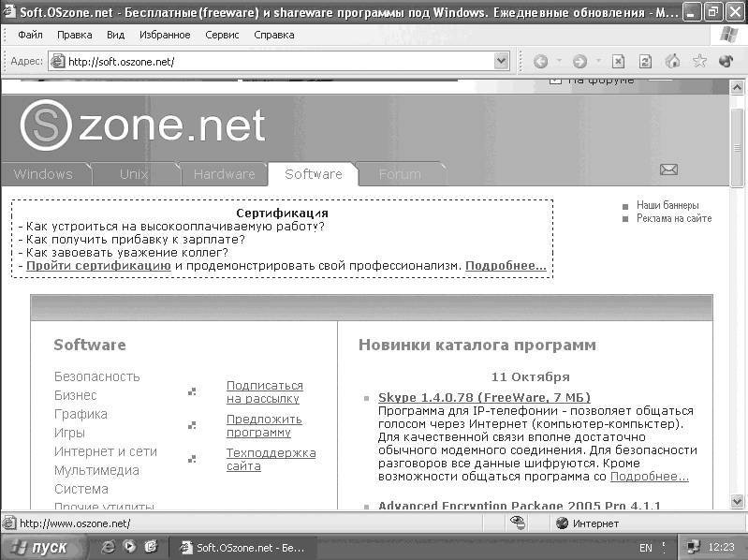Open the Система software category
The image size is (748, 560).
tap(81, 489)
